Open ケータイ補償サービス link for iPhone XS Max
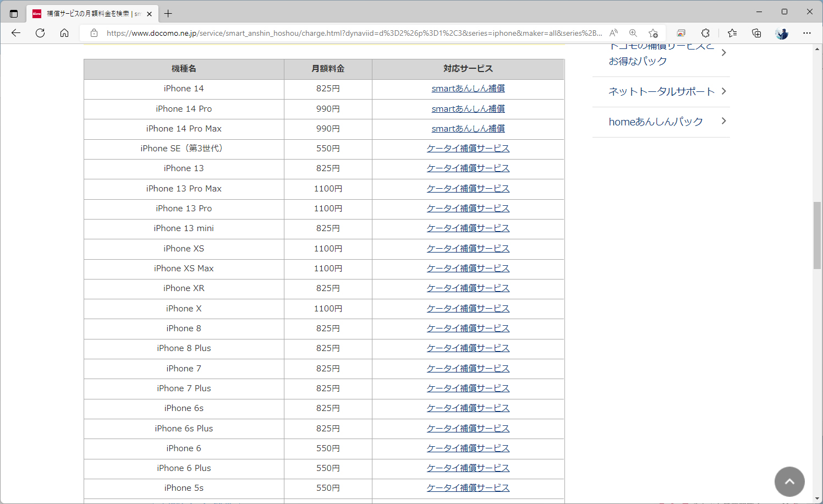This screenshot has height=504, width=823. coord(468,269)
